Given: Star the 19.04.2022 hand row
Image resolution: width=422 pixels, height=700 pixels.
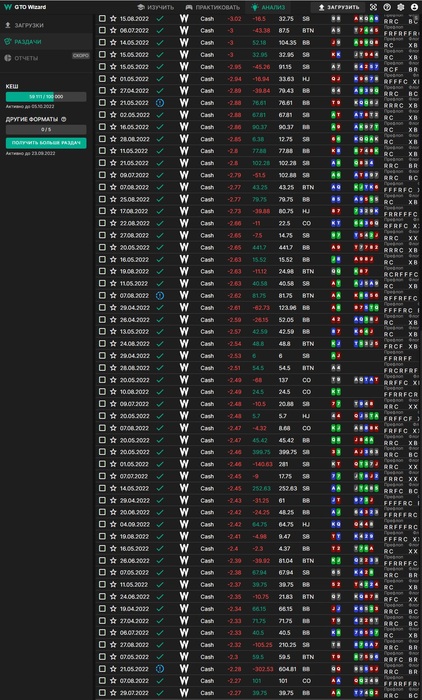Looking at the screenshot, I should [113, 609].
